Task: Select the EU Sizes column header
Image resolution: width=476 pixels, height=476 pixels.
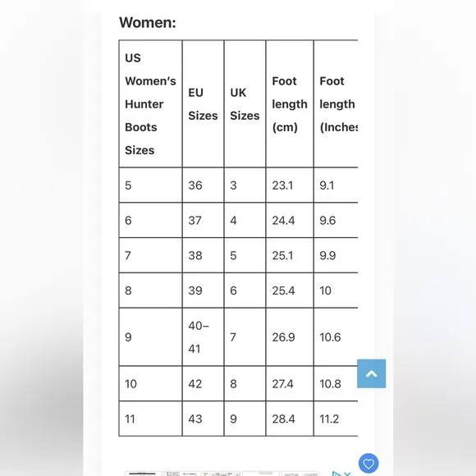Action: (203, 104)
